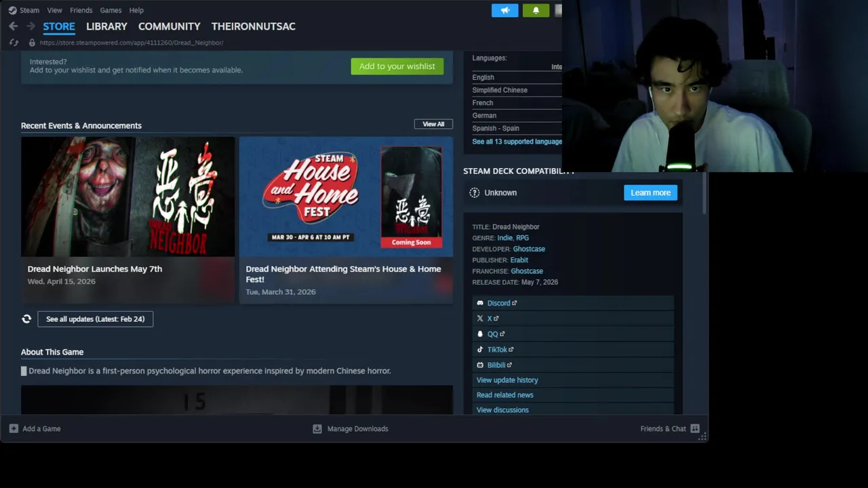Viewport: 868px width, 488px height.
Task: Open Dread Neighbor Launches May 7th thumbnail
Action: pyautogui.click(x=127, y=197)
